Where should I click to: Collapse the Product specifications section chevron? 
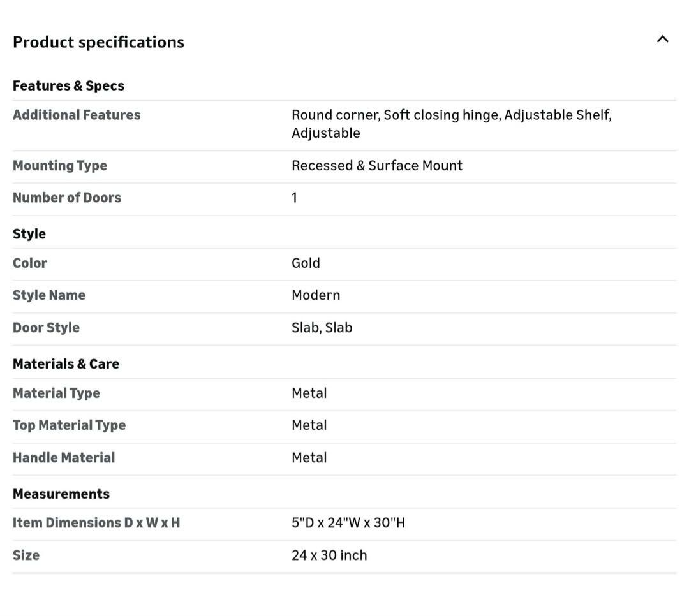tap(662, 40)
